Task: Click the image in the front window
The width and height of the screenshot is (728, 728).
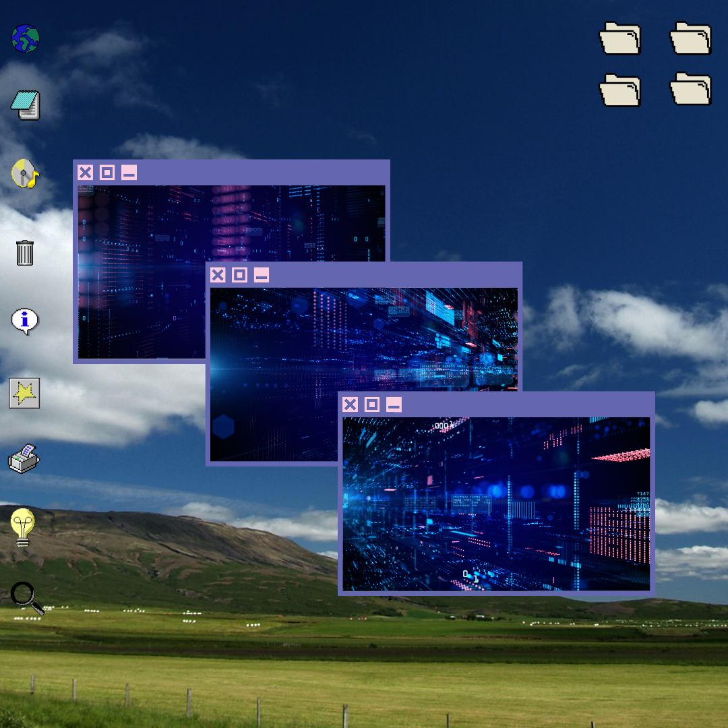Action: pos(496,504)
